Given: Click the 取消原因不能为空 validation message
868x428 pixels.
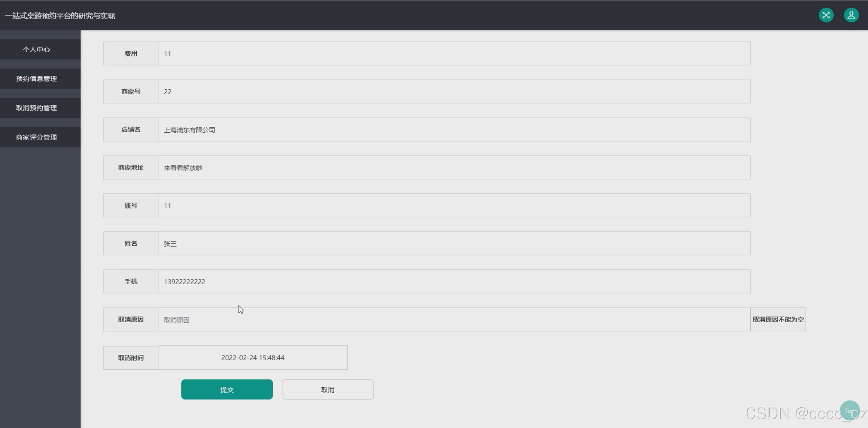Looking at the screenshot, I should tap(778, 320).
